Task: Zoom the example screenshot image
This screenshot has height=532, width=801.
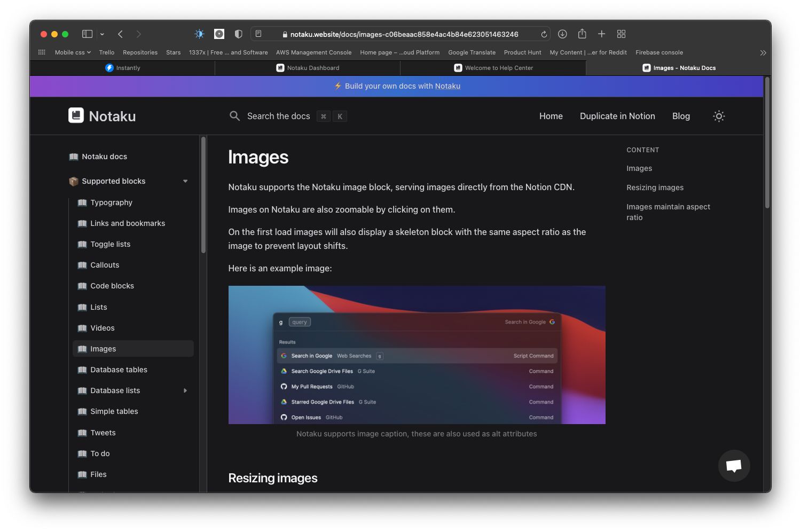Action: [x=417, y=355]
